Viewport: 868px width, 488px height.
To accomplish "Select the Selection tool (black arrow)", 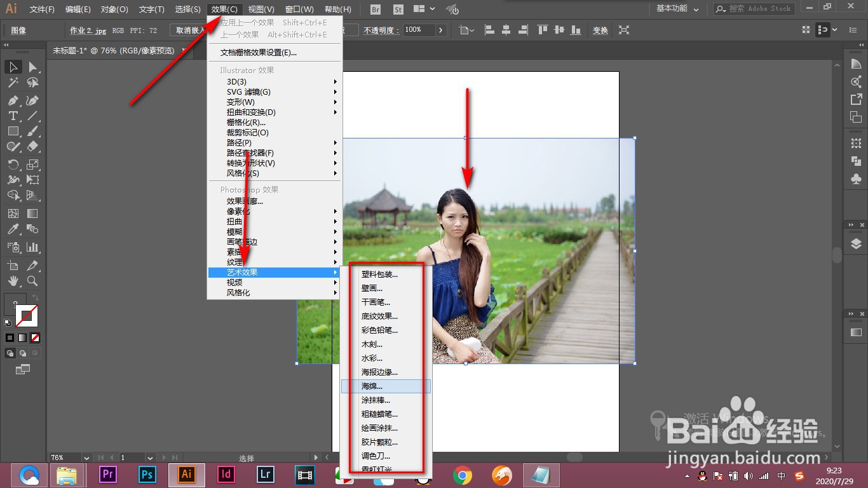I will point(13,67).
